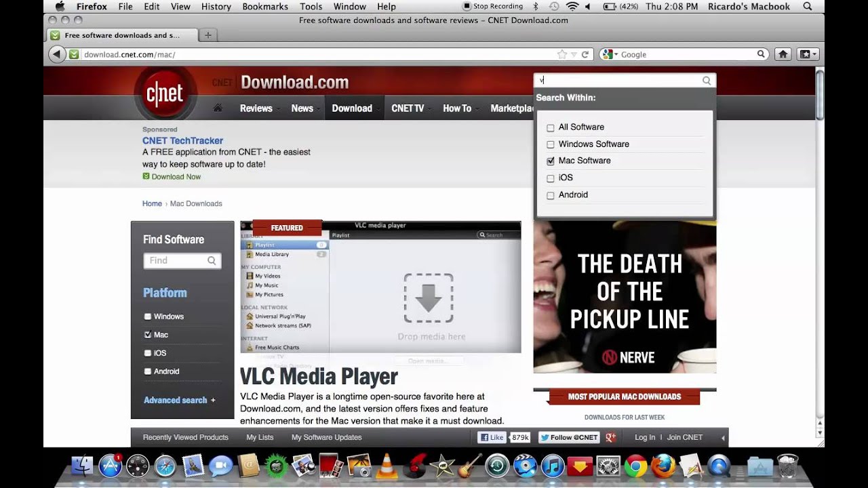This screenshot has width=868, height=488.
Task: Click The Death of the Pickup Line ad
Action: pyautogui.click(x=625, y=297)
